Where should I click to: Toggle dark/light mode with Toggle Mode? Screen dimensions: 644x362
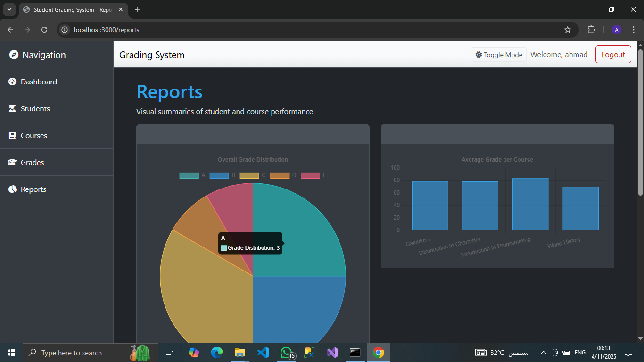(x=498, y=55)
